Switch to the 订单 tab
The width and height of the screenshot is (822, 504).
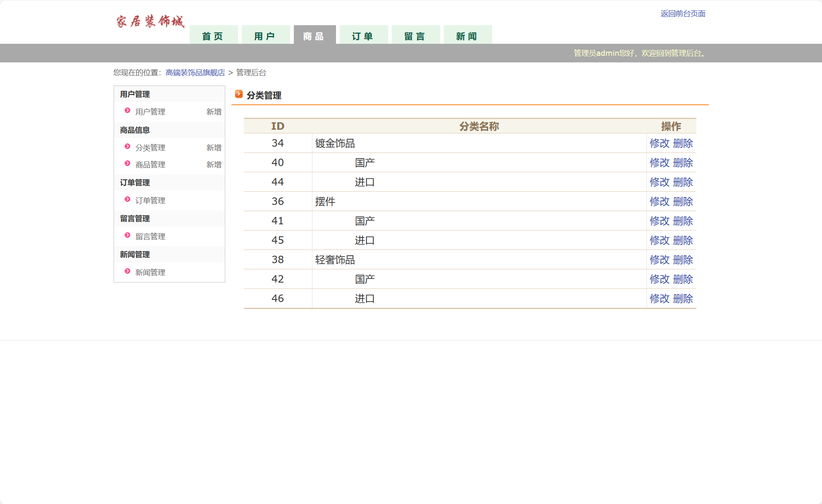click(x=363, y=36)
